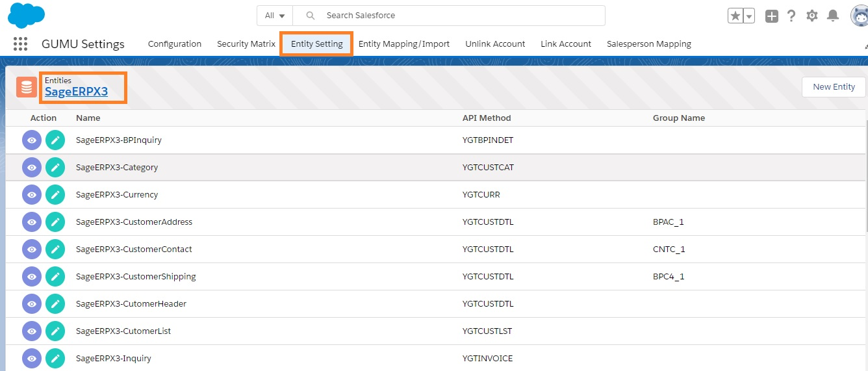868x371 pixels.
Task: View the SageERPX3-Category entity eye icon
Action: [32, 167]
